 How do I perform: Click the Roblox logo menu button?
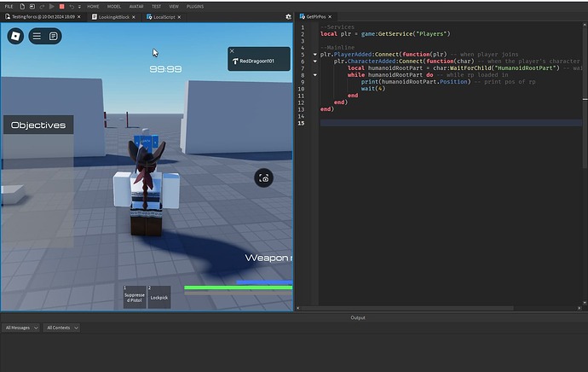(x=15, y=36)
